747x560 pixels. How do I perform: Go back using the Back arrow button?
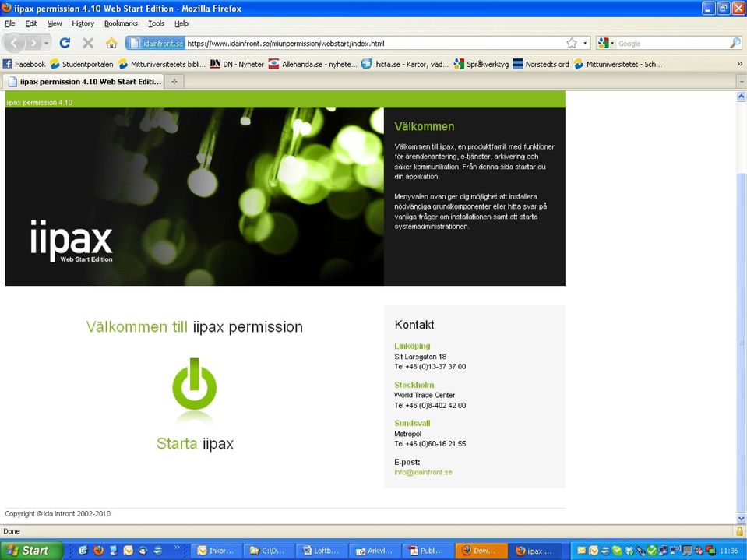[14, 44]
